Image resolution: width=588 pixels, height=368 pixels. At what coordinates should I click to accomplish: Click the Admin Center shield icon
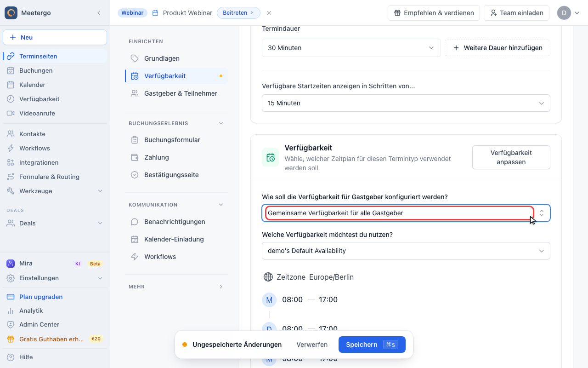(x=11, y=324)
